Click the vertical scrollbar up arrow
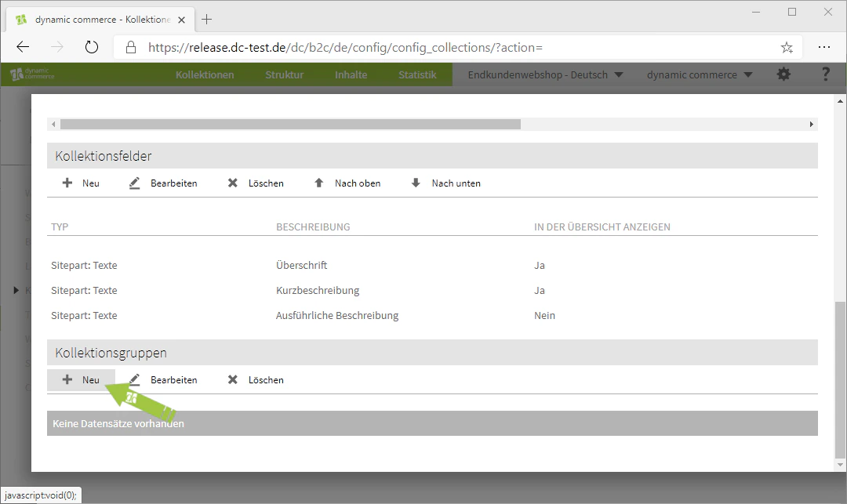The height and width of the screenshot is (504, 847). pyautogui.click(x=839, y=101)
